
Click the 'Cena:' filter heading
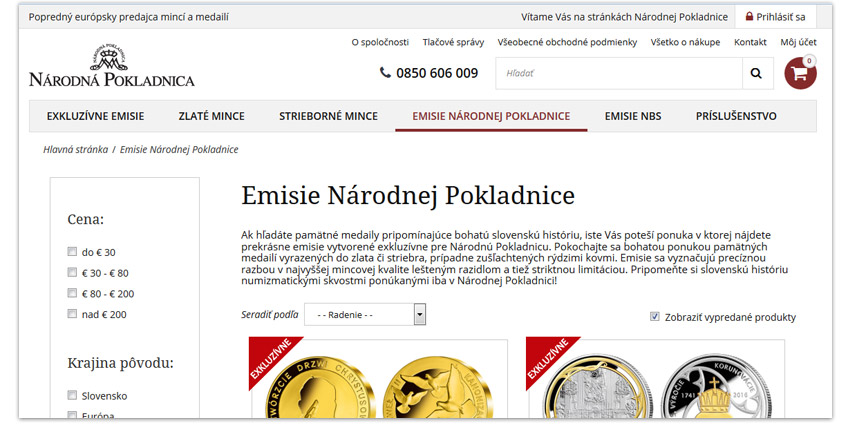point(86,219)
